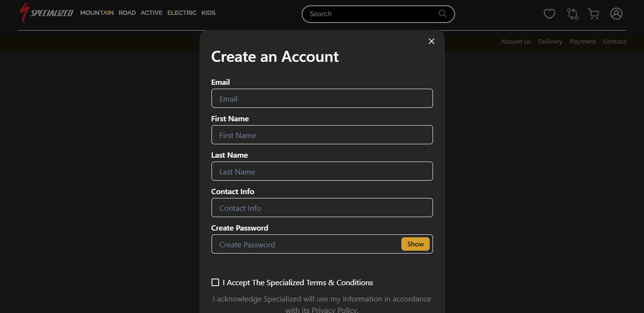Close the Create an Account dialog
Screen dimensions: 644x313
pyautogui.click(x=431, y=41)
